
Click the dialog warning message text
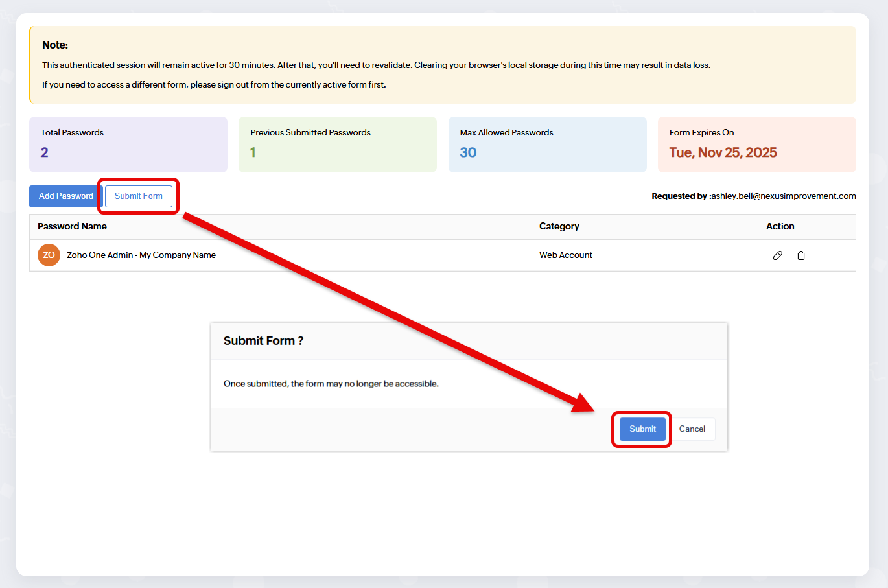tap(331, 384)
